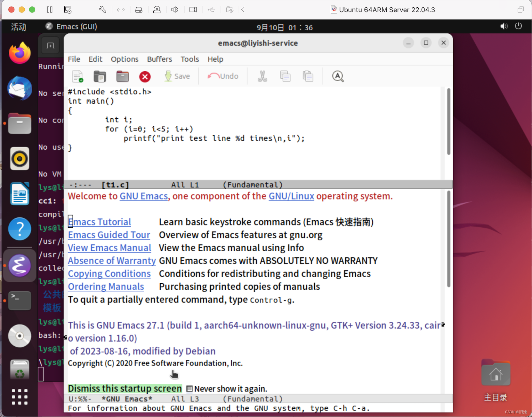Paste using the clipboard toolbar icon
The height and width of the screenshot is (417, 532).
coord(308,76)
